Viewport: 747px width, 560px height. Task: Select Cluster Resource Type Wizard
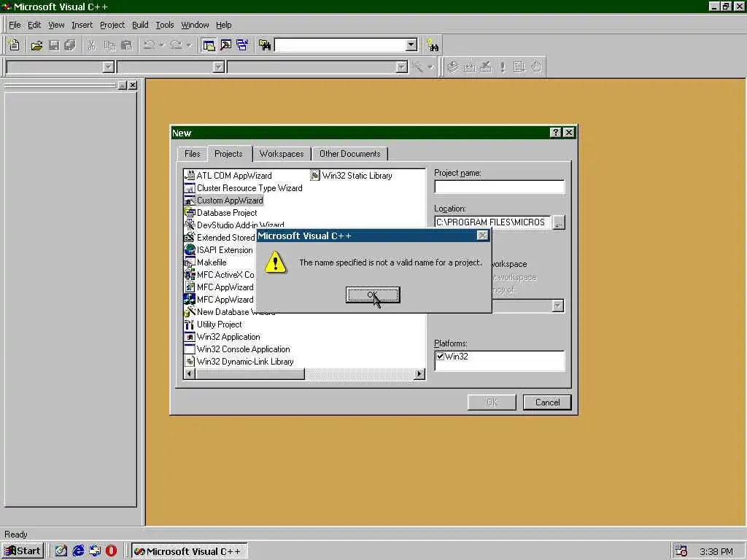[x=244, y=188]
